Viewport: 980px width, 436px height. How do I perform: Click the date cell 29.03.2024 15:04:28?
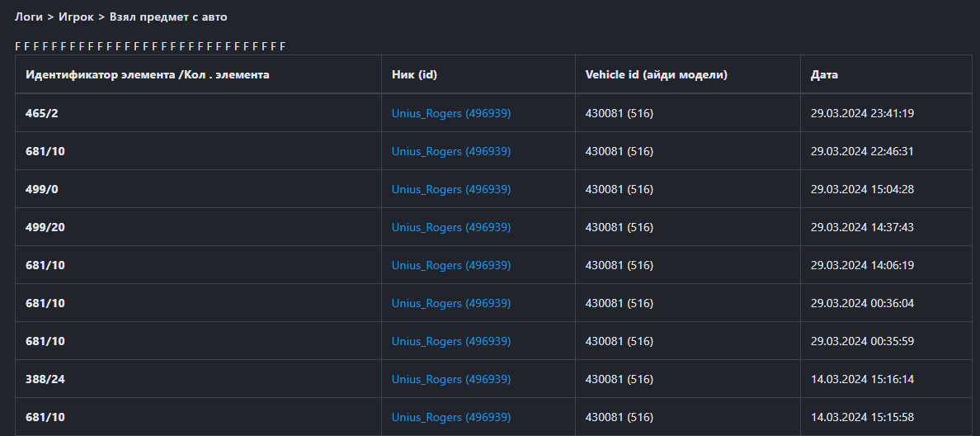point(862,189)
